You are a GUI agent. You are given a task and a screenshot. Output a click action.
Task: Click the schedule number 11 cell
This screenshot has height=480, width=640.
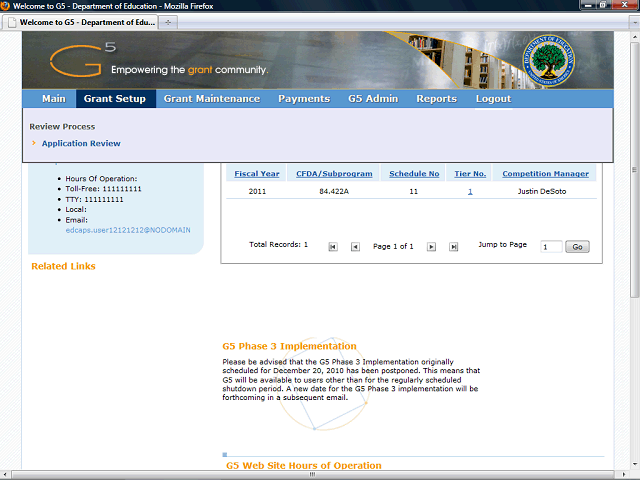coord(413,191)
